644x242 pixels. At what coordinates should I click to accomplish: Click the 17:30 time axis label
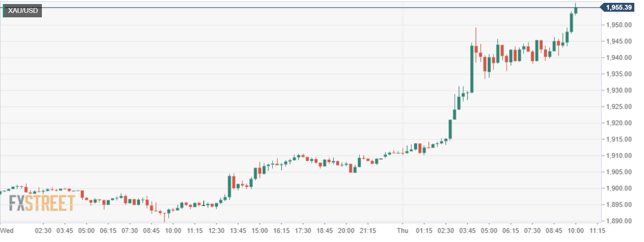click(303, 230)
